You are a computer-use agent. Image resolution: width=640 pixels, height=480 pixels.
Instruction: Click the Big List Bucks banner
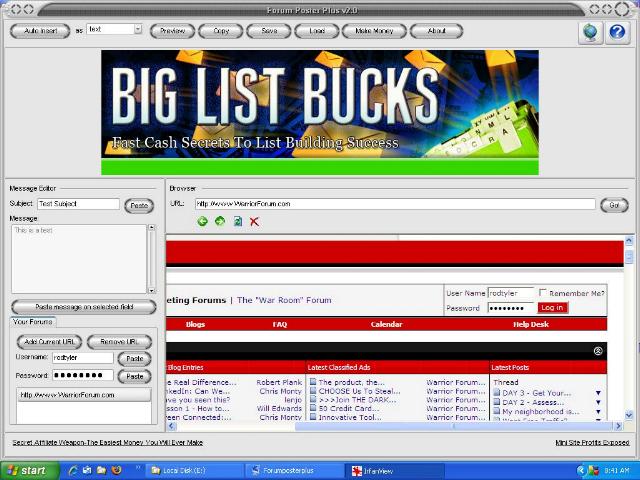coord(320,112)
